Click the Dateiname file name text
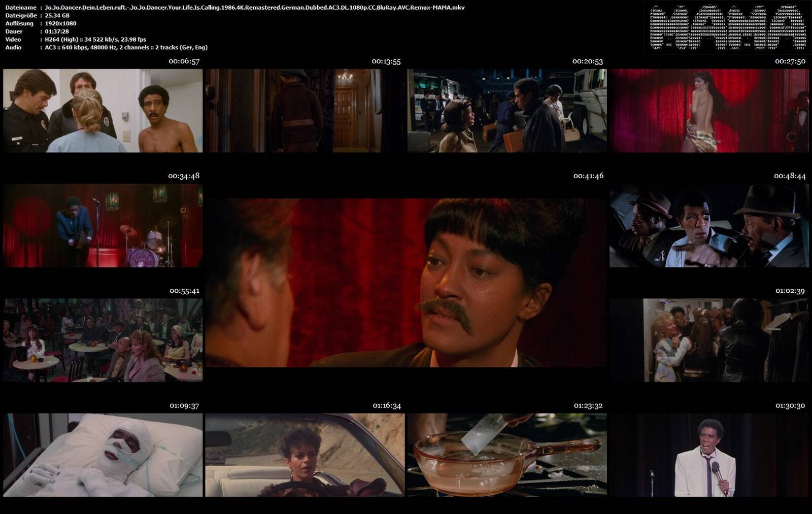 pos(254,8)
